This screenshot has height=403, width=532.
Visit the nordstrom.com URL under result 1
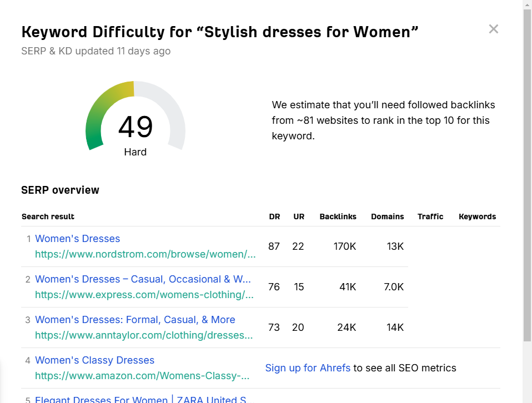(145, 254)
